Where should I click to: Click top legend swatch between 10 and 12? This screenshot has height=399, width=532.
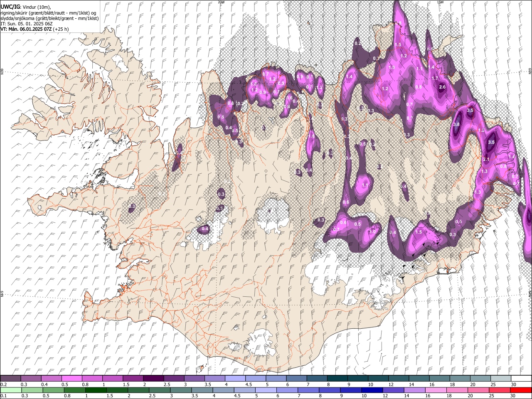(378, 379)
